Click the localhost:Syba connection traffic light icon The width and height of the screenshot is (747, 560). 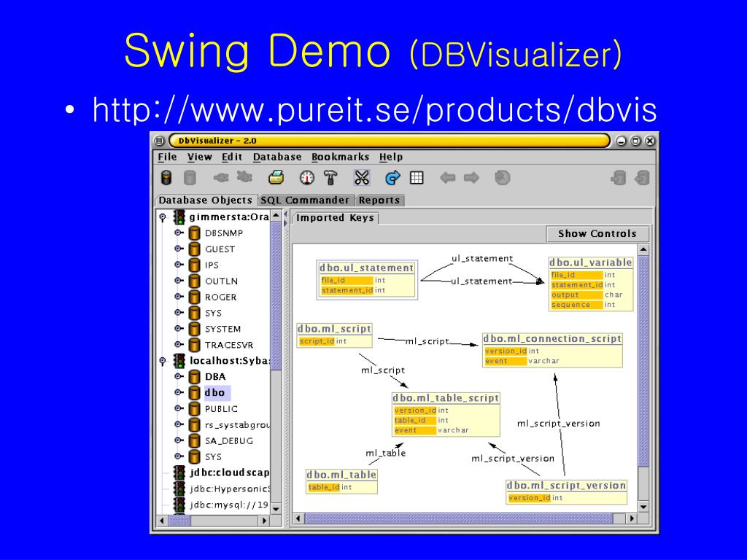point(179,360)
